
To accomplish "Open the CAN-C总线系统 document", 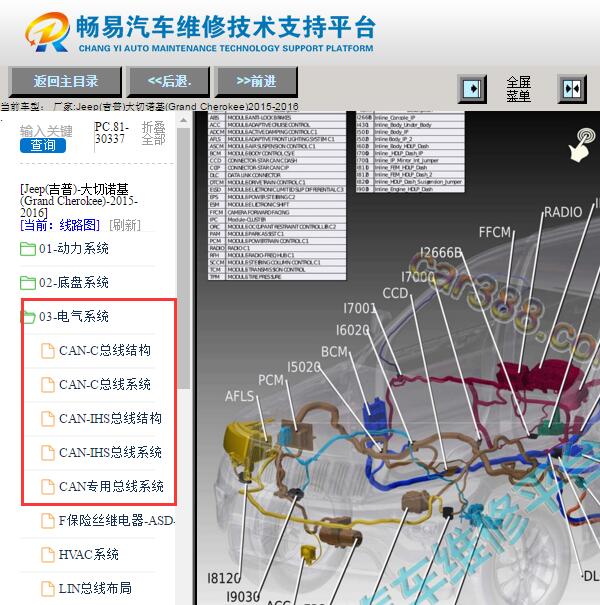I will click(x=105, y=384).
